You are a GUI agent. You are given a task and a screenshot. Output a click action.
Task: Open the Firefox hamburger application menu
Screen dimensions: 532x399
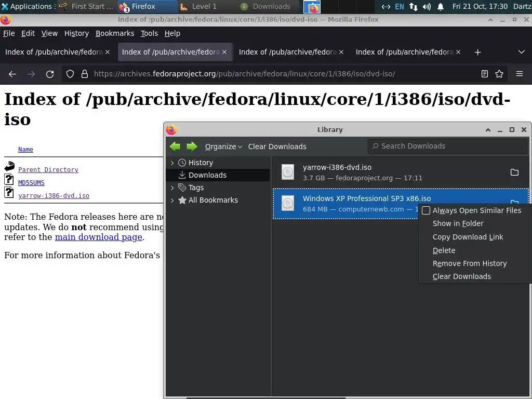[x=520, y=74]
